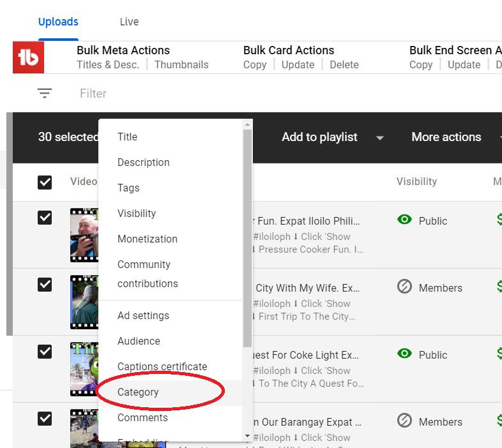Uncheck the select-all videos header checkbox
Screen dimensions: 502x448
click(45, 182)
